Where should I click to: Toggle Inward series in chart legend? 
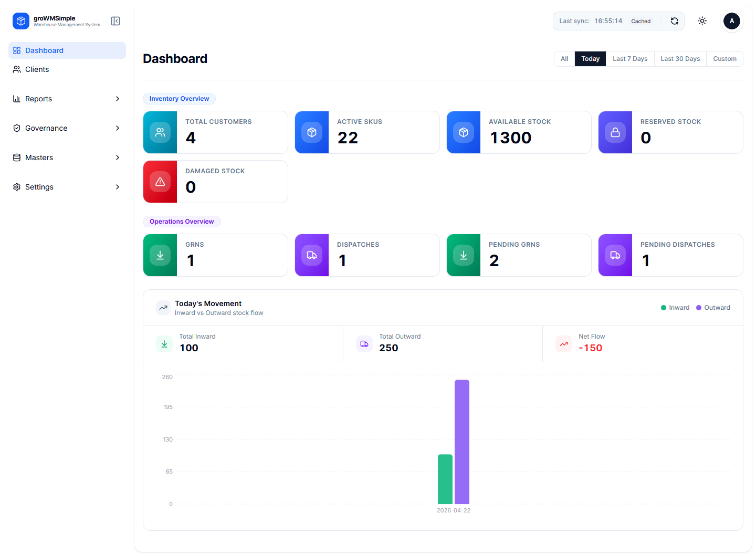coord(675,308)
